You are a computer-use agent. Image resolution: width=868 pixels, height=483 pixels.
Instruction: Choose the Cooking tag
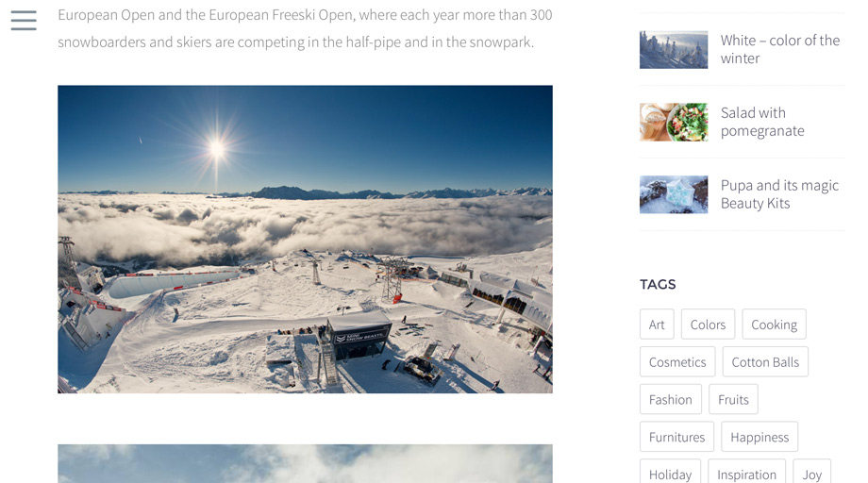point(774,325)
